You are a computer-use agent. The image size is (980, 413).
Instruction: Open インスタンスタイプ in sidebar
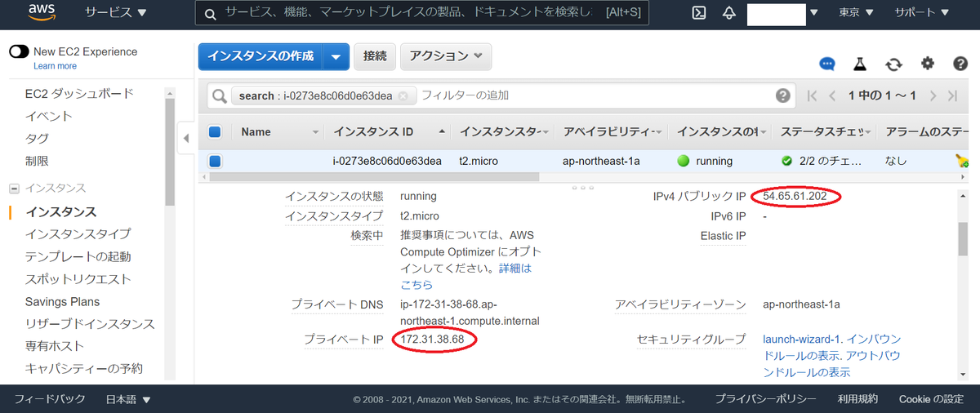(x=78, y=234)
